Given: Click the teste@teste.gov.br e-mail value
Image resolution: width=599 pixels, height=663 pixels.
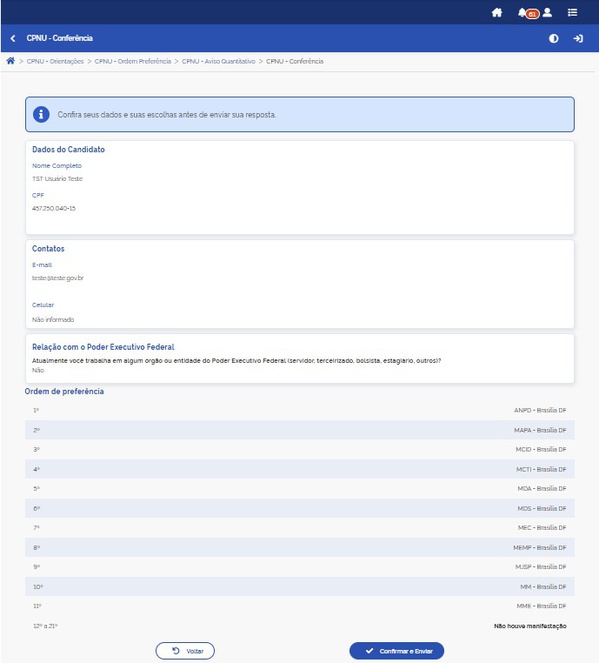Looking at the screenshot, I should pos(58,278).
